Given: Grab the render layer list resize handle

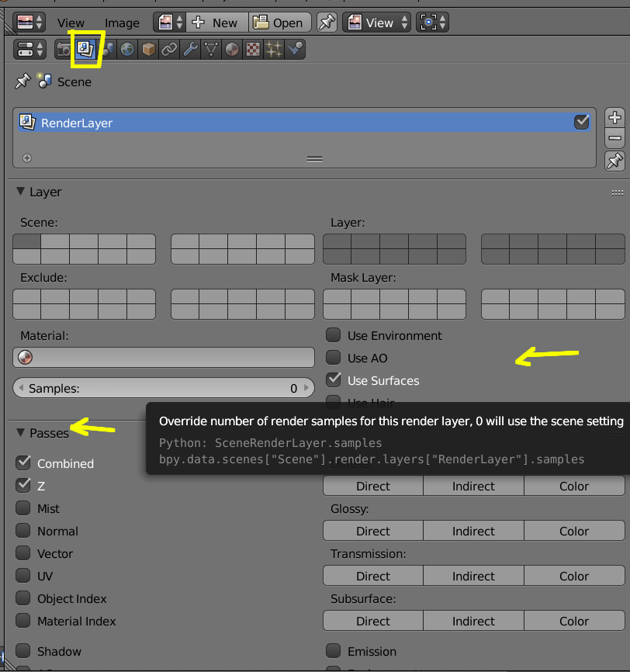Looking at the screenshot, I should tap(314, 159).
